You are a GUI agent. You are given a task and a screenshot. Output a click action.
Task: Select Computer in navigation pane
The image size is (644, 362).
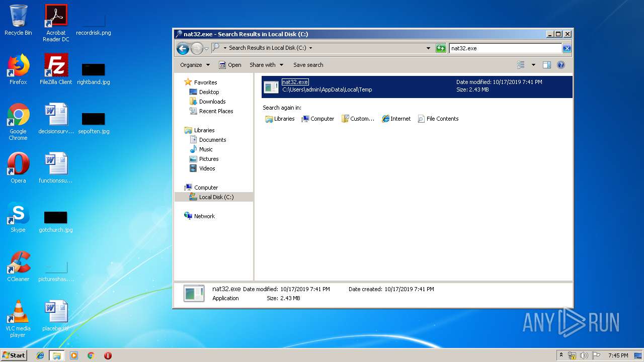tap(201, 188)
